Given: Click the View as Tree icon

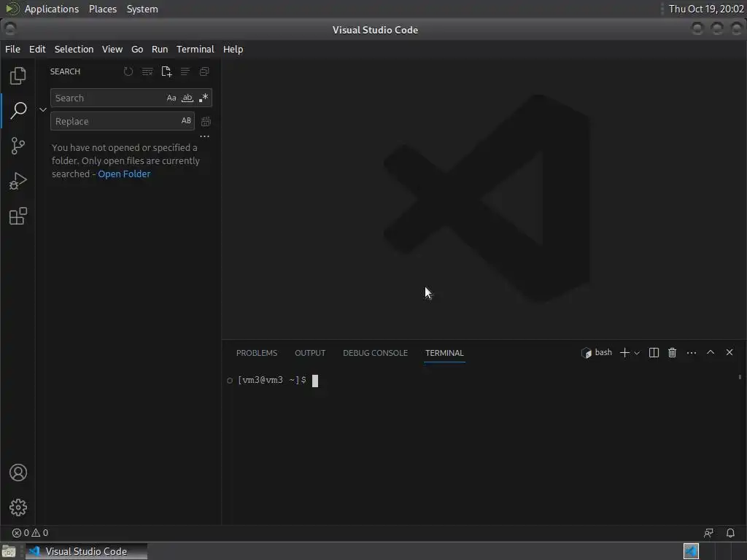Looking at the screenshot, I should 185,71.
